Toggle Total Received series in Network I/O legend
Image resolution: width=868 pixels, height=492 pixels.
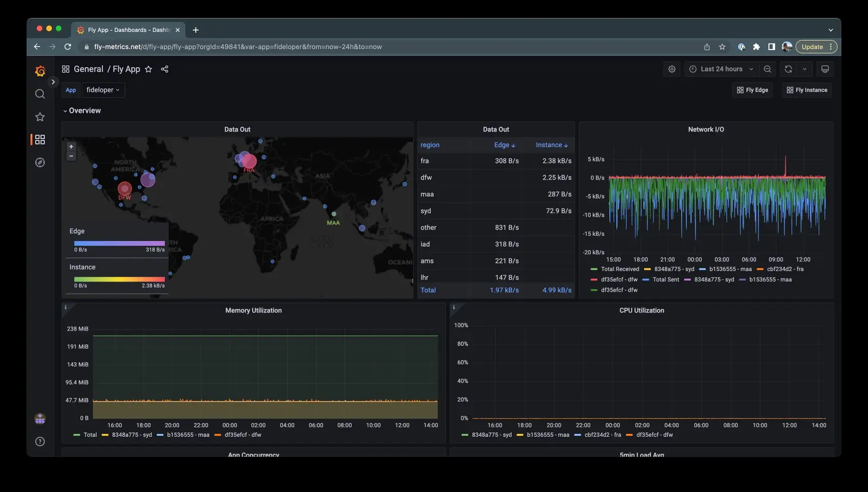(x=619, y=269)
